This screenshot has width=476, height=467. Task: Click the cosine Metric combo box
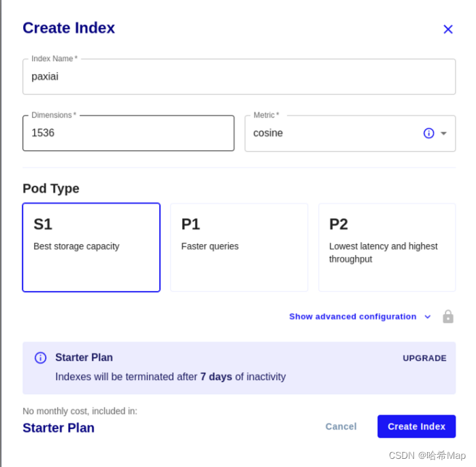pos(326,133)
